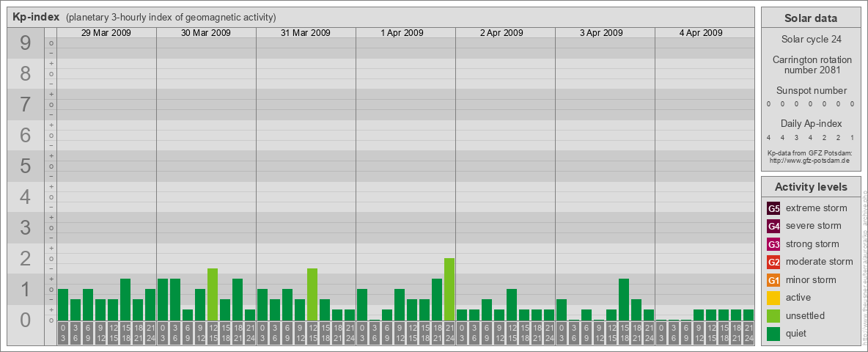Click the Kp scale number 5

(x=26, y=166)
